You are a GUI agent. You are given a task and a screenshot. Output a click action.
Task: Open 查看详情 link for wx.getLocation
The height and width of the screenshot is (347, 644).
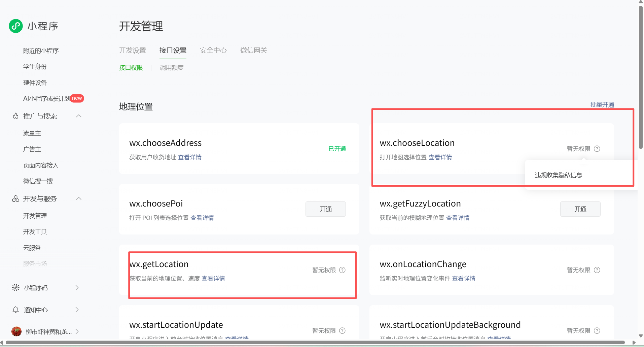click(x=213, y=279)
